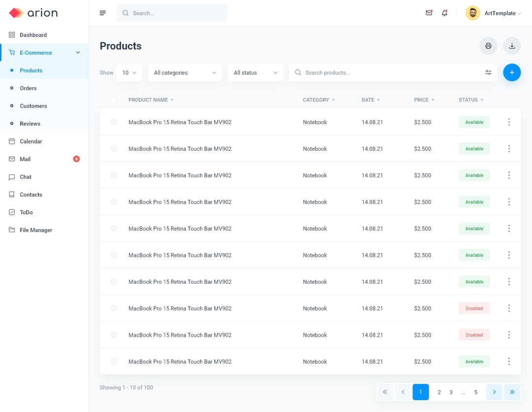Select Products in the sidebar
532x412 pixels.
click(44, 70)
